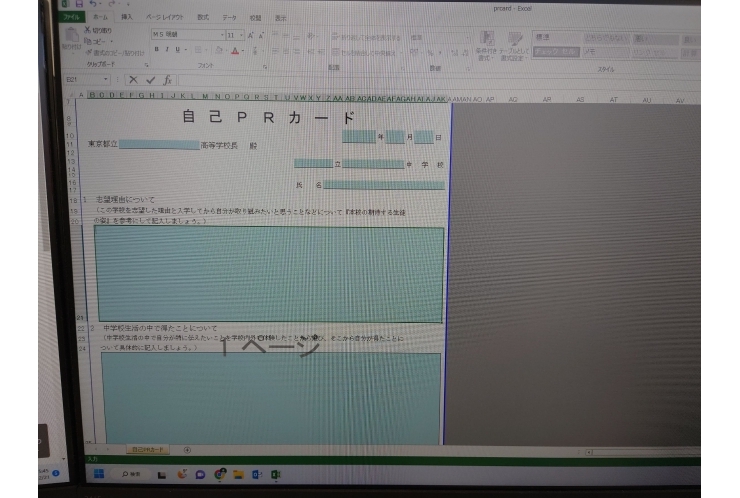Click the 氏名 name input field
Image resolution: width=740 pixels, height=498 pixels.
pyautogui.click(x=384, y=185)
